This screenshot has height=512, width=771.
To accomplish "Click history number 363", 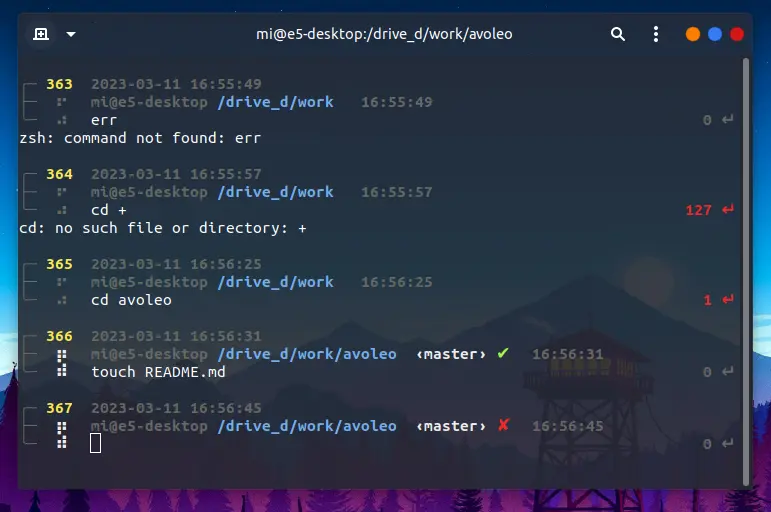I will [59, 84].
